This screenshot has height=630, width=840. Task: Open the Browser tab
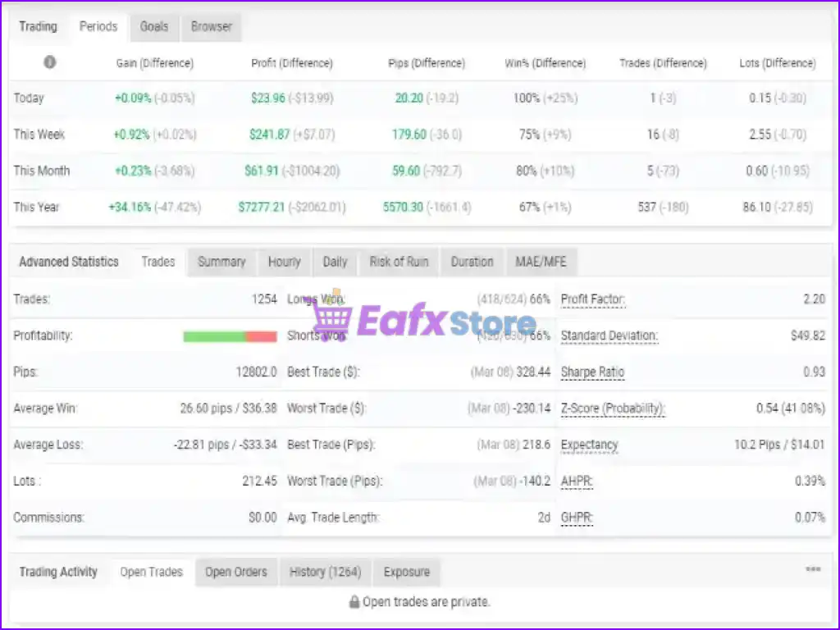click(x=211, y=27)
